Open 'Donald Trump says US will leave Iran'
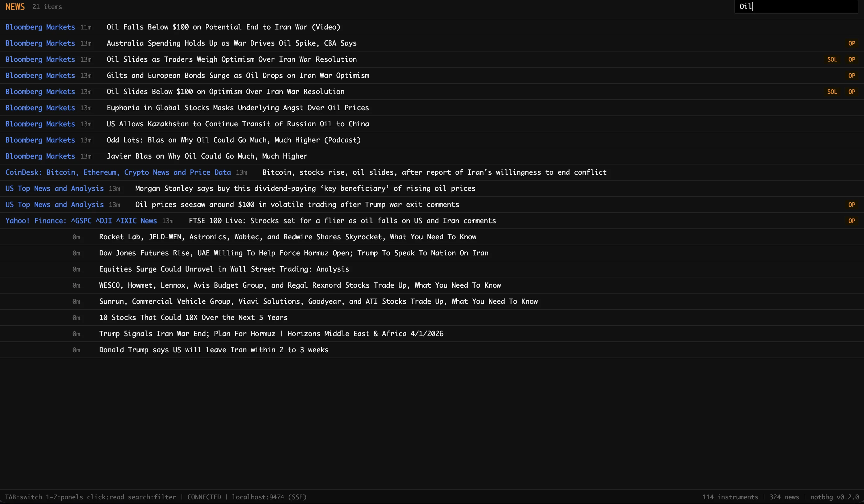The height and width of the screenshot is (504, 864). point(214,350)
